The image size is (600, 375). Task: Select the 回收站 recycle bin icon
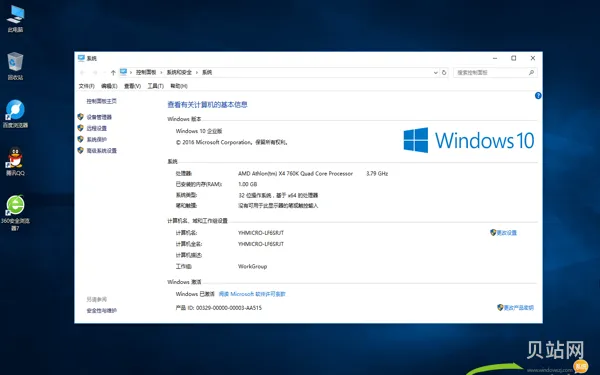click(x=15, y=65)
